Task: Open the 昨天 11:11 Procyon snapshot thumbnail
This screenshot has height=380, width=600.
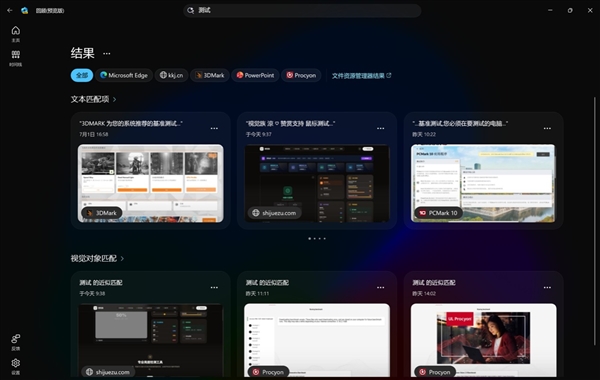Action: point(317,340)
